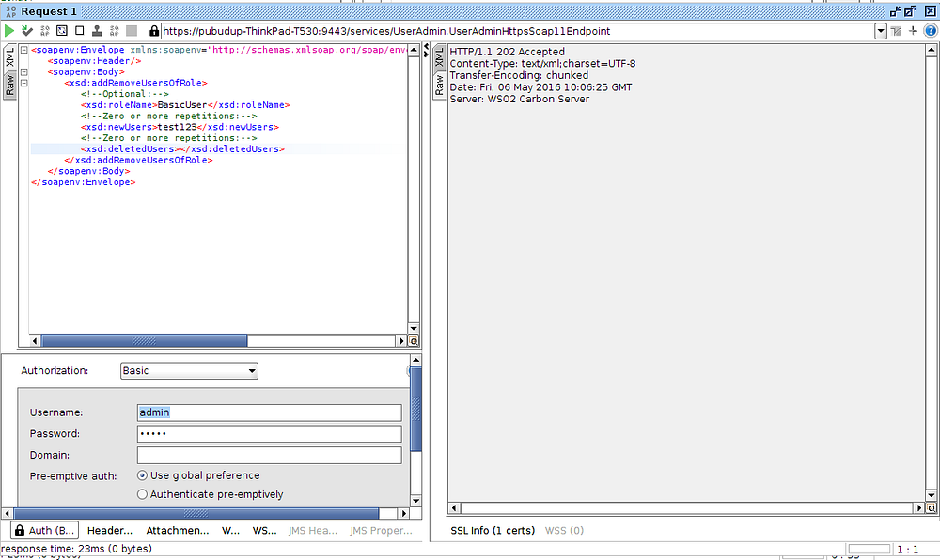Click response time 23ms status text
Viewport: 940px width, 560px height.
click(x=77, y=549)
